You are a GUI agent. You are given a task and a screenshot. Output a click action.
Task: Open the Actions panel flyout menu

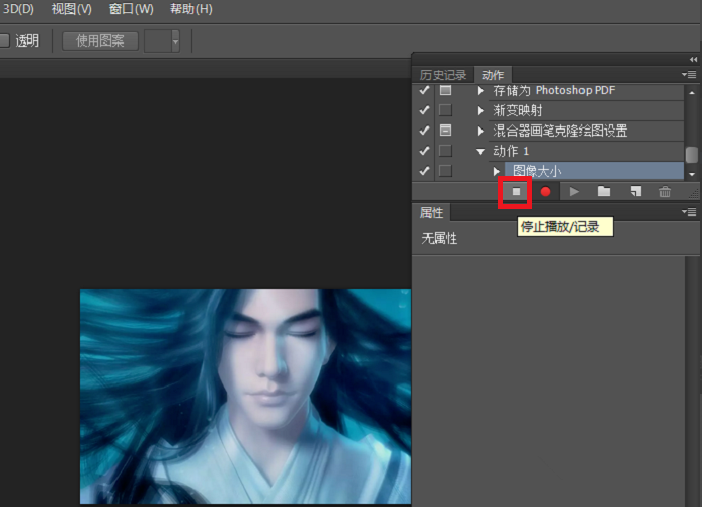689,74
